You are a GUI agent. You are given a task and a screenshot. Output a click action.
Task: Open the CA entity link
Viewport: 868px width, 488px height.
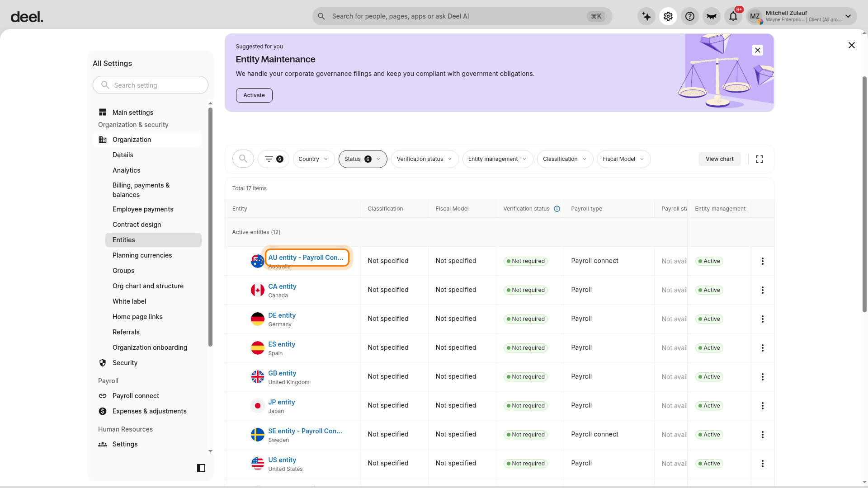click(x=283, y=286)
